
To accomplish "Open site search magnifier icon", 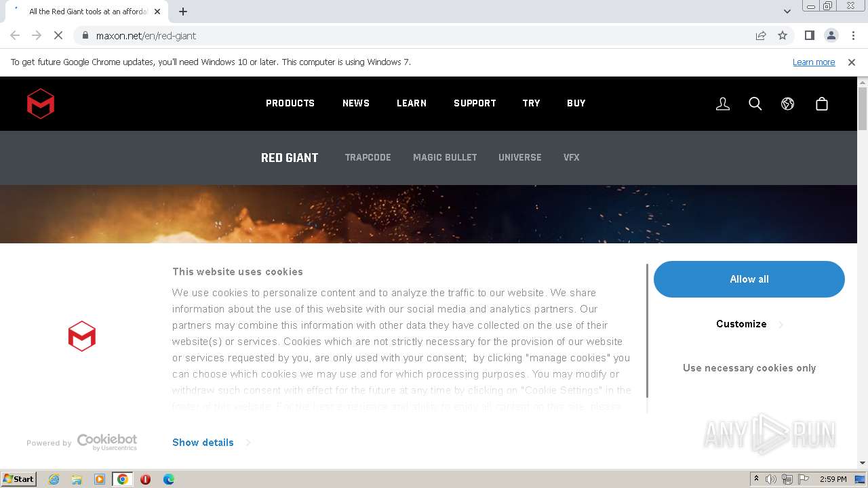I will (x=755, y=104).
